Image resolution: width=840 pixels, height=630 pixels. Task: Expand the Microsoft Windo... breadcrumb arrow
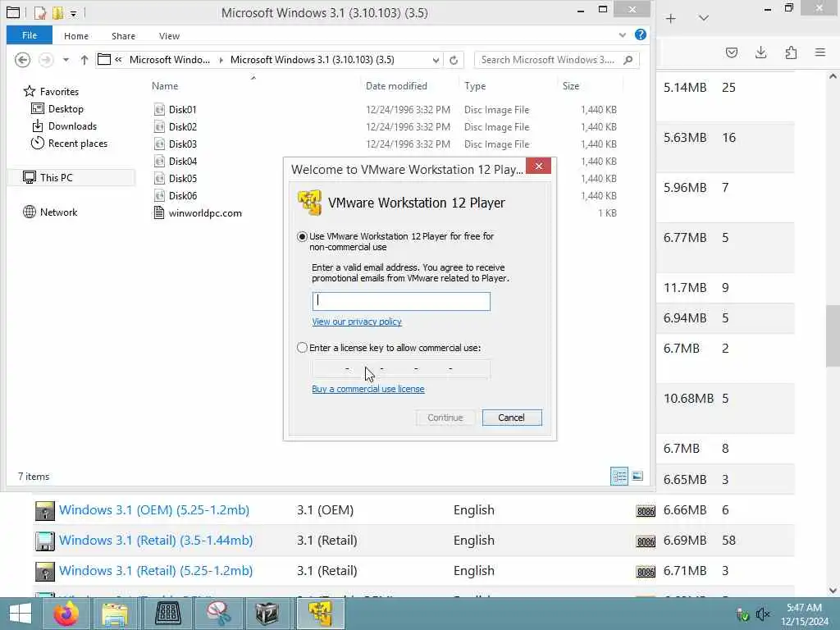[x=221, y=60]
